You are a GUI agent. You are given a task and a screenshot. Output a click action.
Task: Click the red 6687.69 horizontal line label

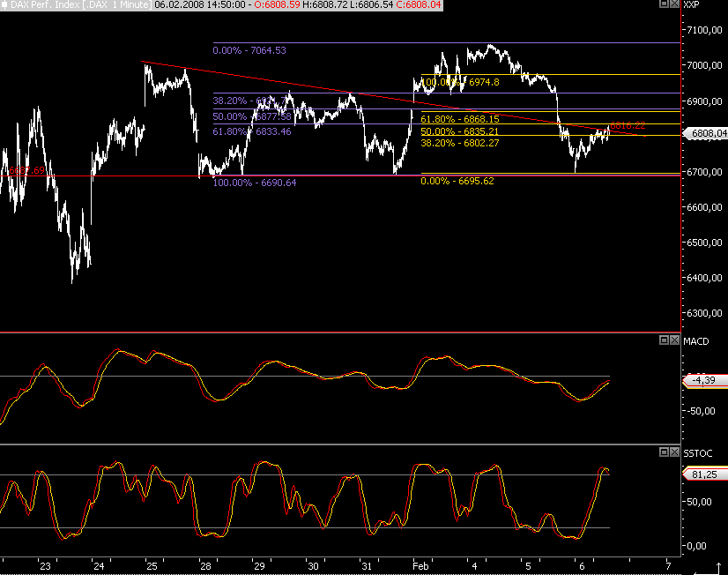tap(27, 170)
